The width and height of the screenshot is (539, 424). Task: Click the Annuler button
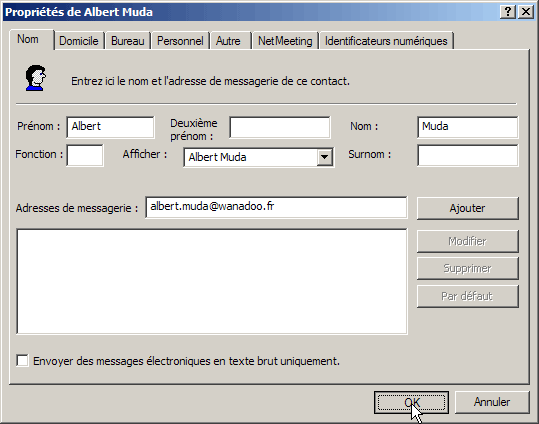tap(492, 402)
